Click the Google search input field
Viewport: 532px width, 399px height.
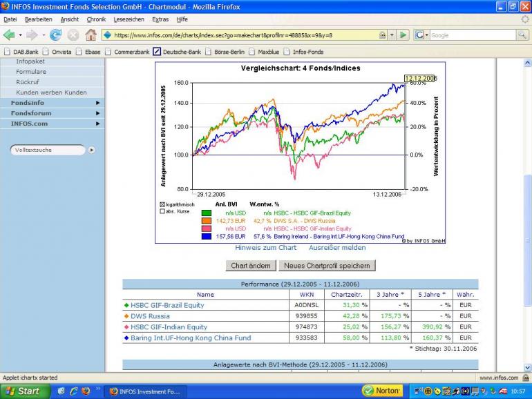click(473, 35)
